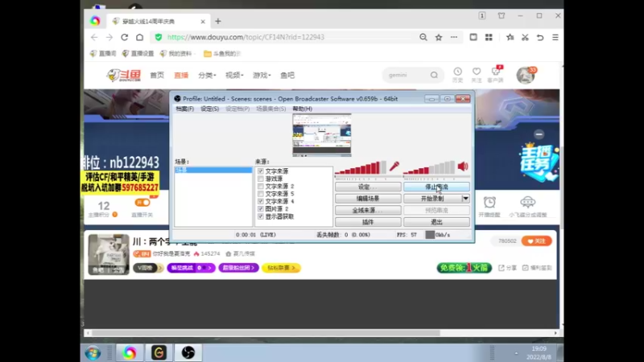The width and height of the screenshot is (644, 362).
Task: Open the colorful 360 browser taskbar icon
Action: tap(130, 352)
